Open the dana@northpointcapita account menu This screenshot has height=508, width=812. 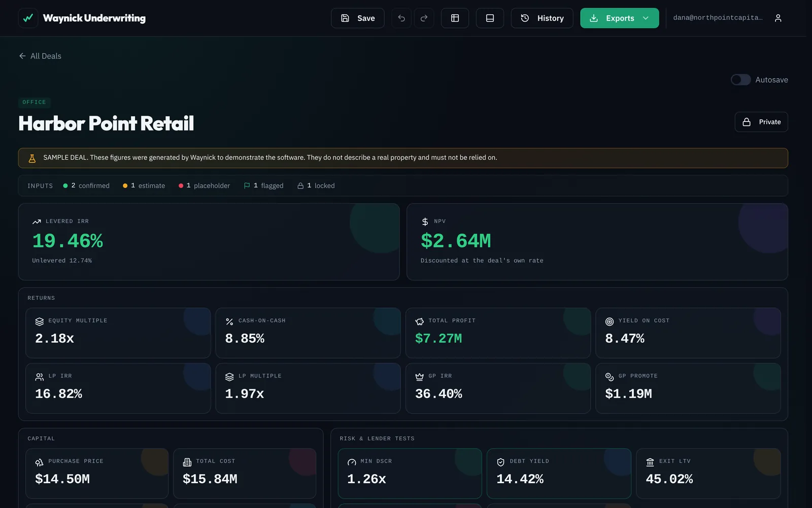(x=717, y=18)
